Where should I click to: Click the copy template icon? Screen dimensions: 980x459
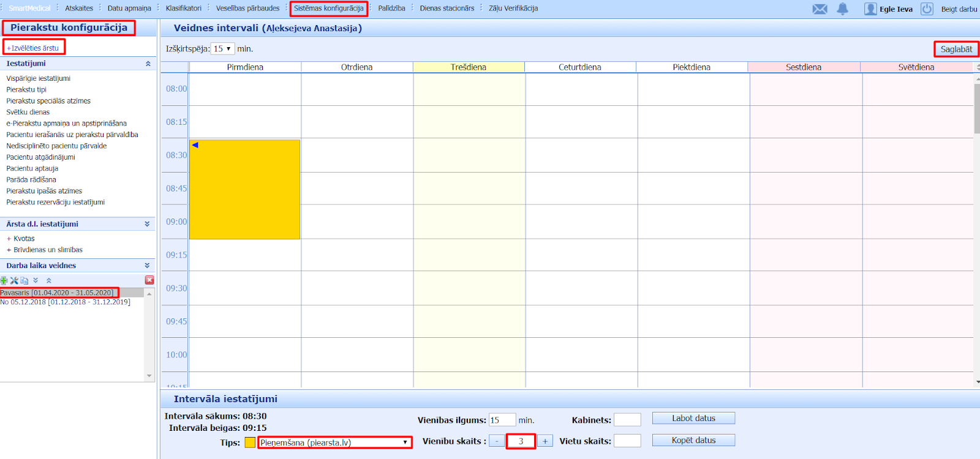pyautogui.click(x=24, y=280)
